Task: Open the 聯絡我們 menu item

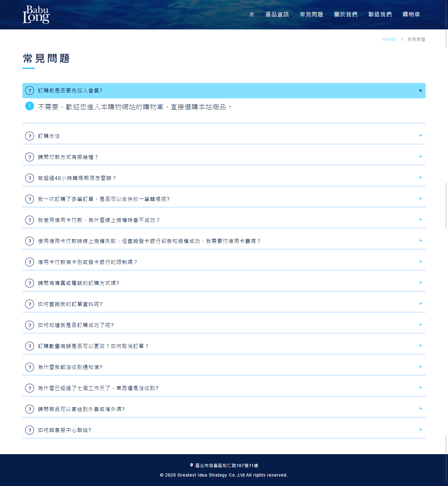Action: pyautogui.click(x=380, y=14)
